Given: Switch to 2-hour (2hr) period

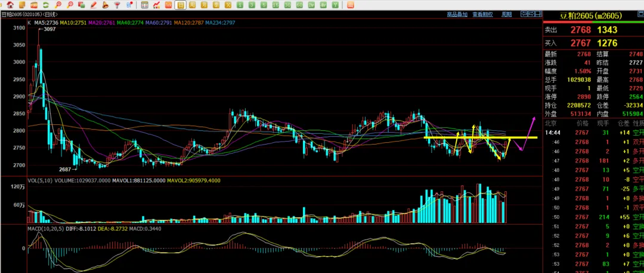Looking at the screenshot, I should pyautogui.click(x=311, y=5).
